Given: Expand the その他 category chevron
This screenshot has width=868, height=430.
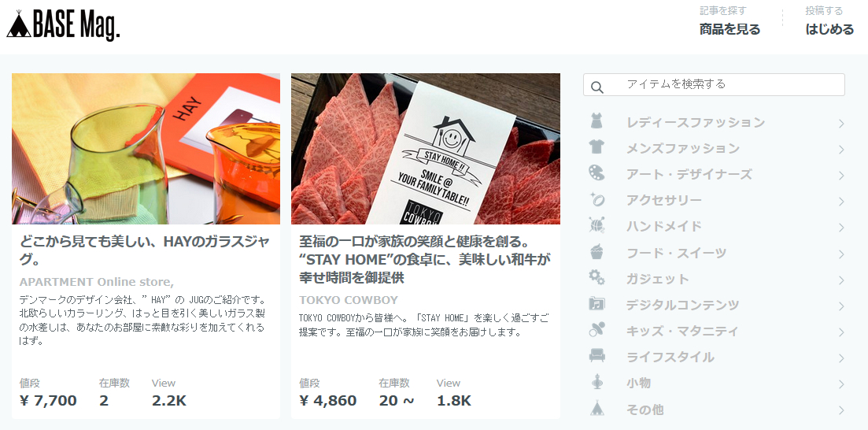Looking at the screenshot, I should pos(841,410).
